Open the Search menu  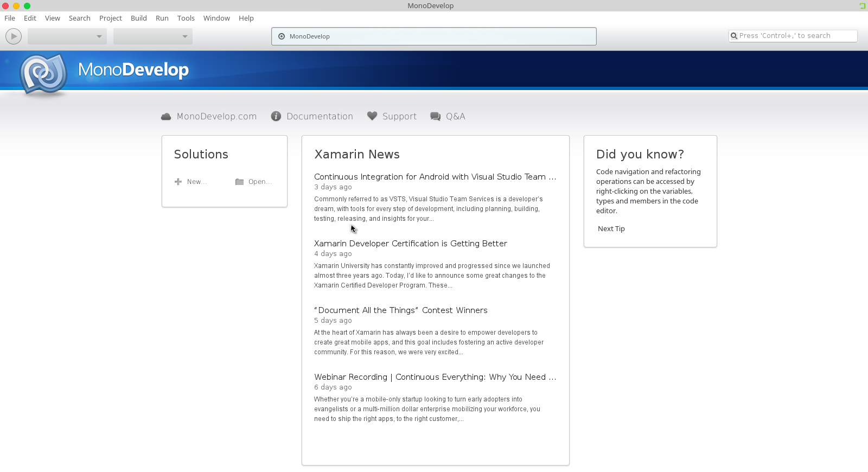pyautogui.click(x=80, y=18)
